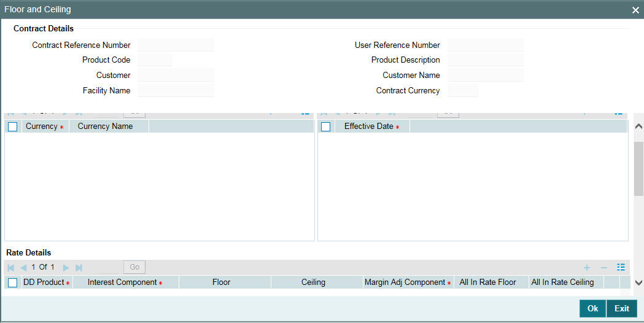Click the Currency column header
This screenshot has height=323, width=644.
tap(45, 126)
